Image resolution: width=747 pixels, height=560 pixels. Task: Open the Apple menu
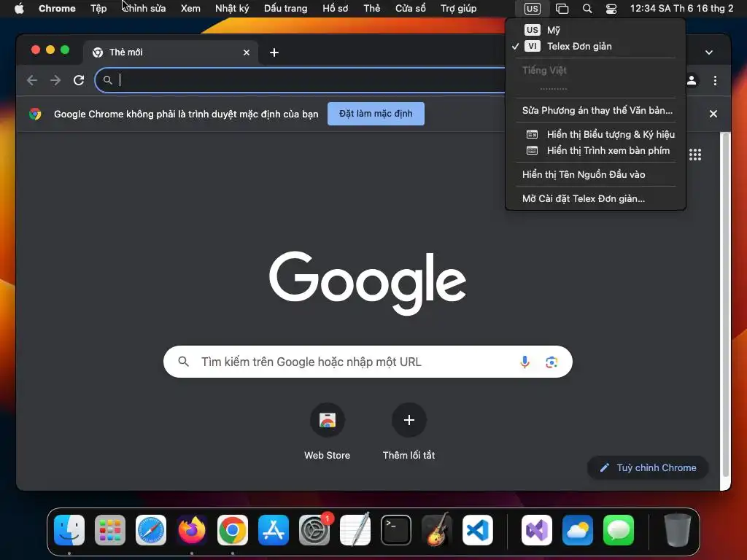pos(19,8)
